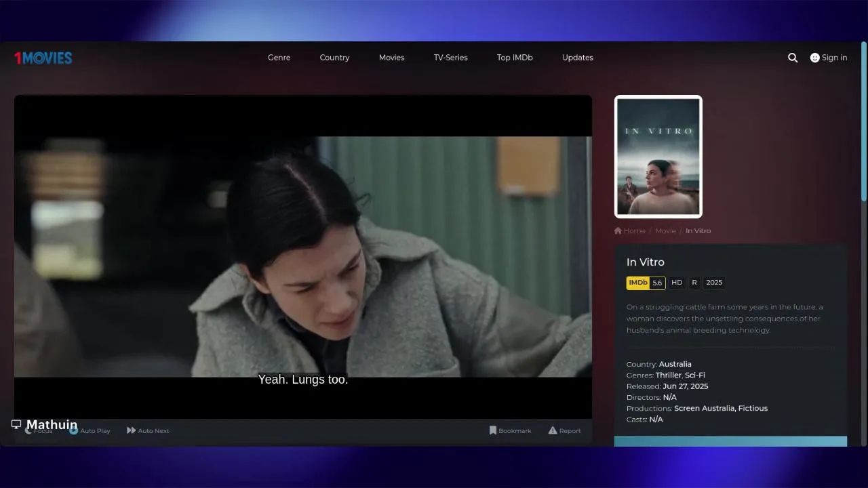Go to TV-Series section
The width and height of the screenshot is (868, 488).
[451, 58]
